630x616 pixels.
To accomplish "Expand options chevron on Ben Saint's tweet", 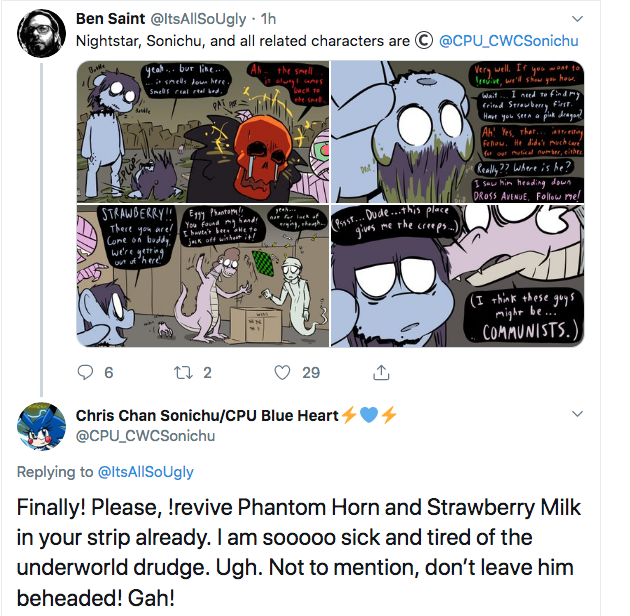I will tap(577, 19).
